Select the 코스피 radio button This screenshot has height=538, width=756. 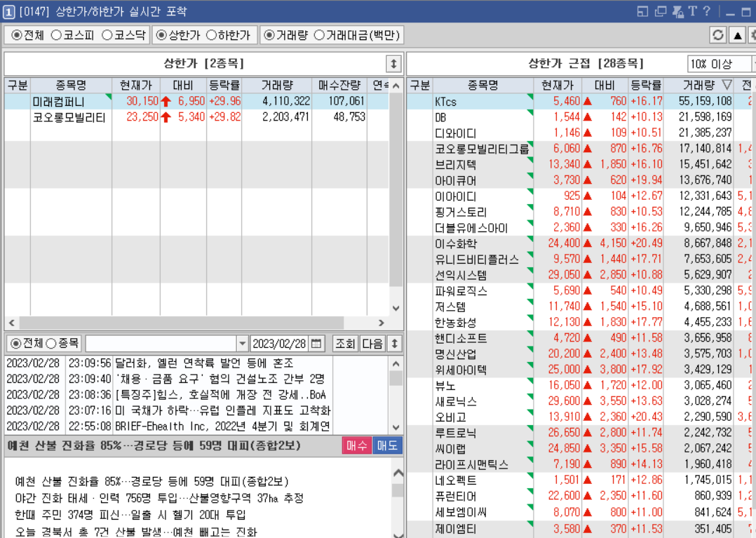tap(56, 35)
